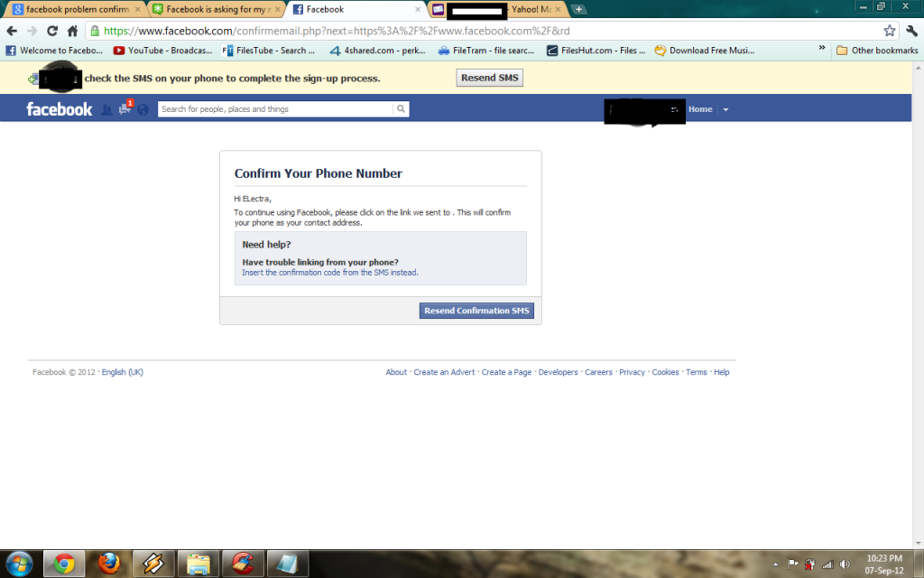Open the Other bookmarks folder
This screenshot has width=924, height=578.
877,51
